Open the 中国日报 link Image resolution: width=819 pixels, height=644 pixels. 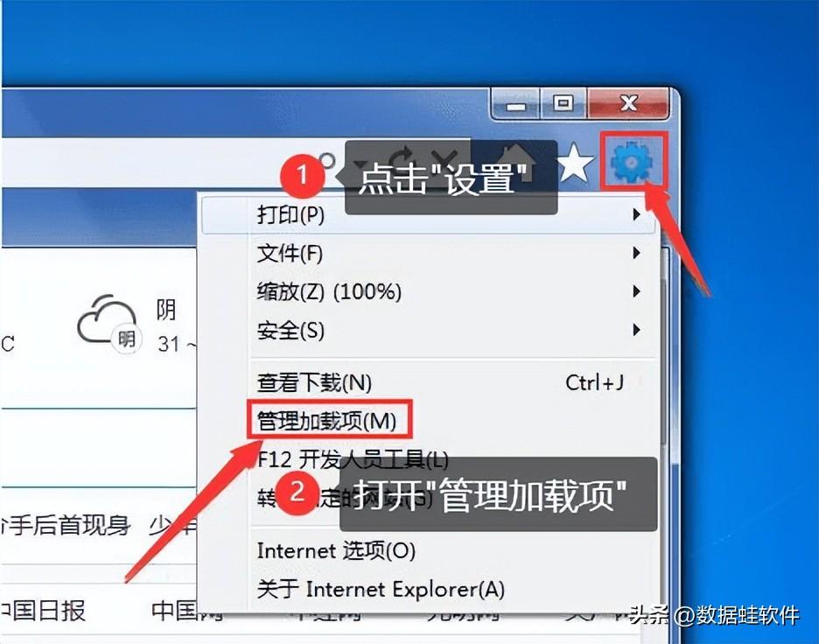click(44, 610)
